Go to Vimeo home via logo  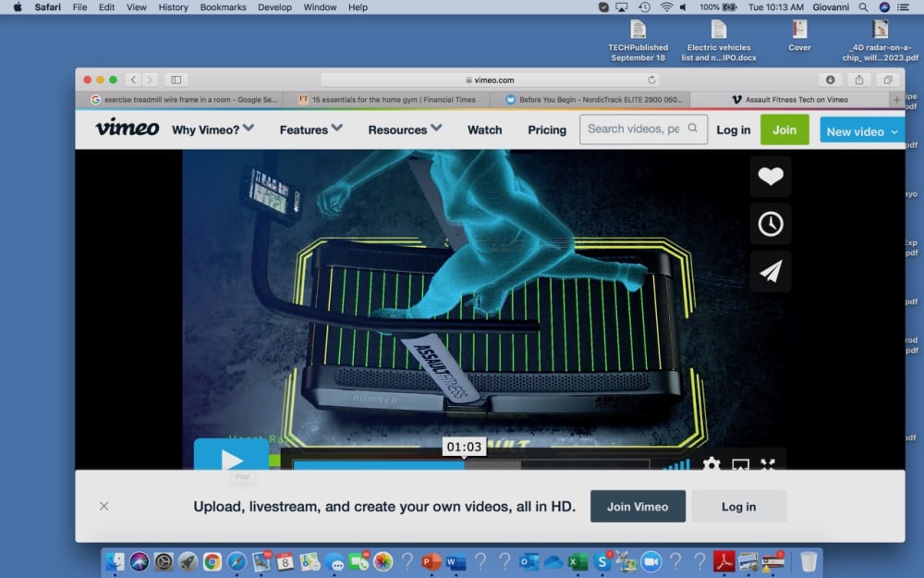(x=128, y=128)
